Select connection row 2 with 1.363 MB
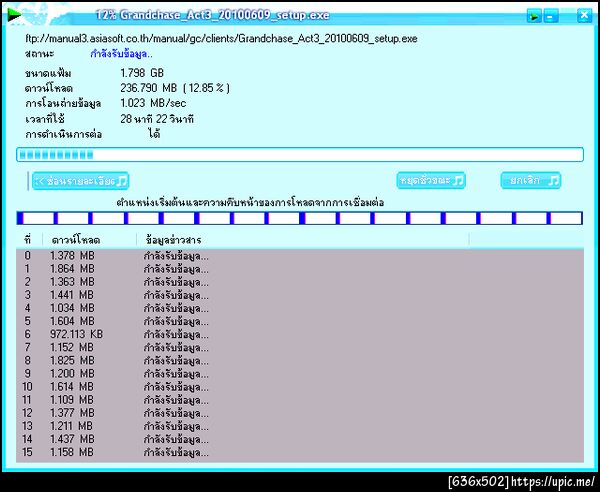This screenshot has width=600, height=492. tap(300, 282)
